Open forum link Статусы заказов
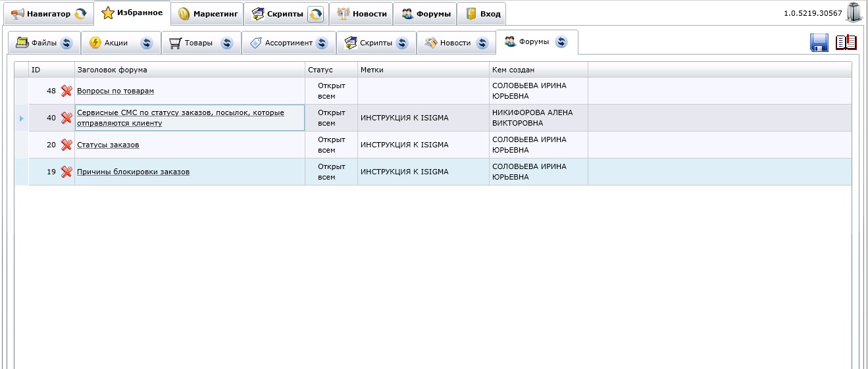 pyautogui.click(x=108, y=145)
